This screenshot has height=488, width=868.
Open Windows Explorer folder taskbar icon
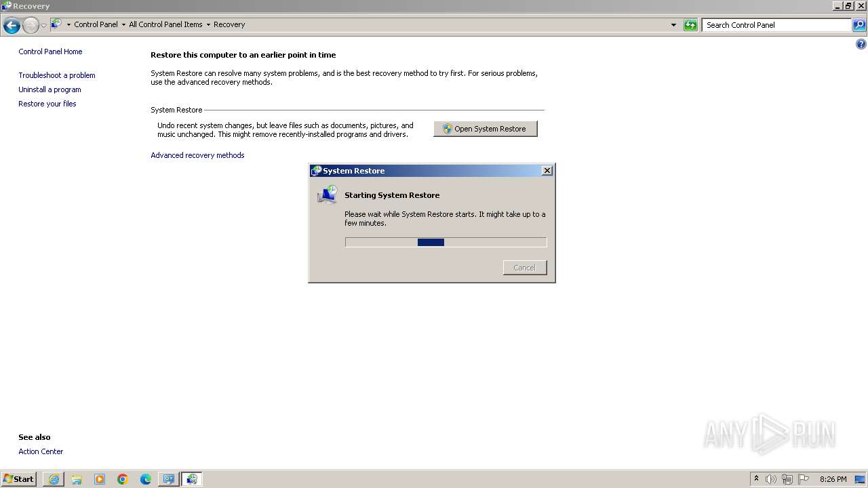pos(77,479)
